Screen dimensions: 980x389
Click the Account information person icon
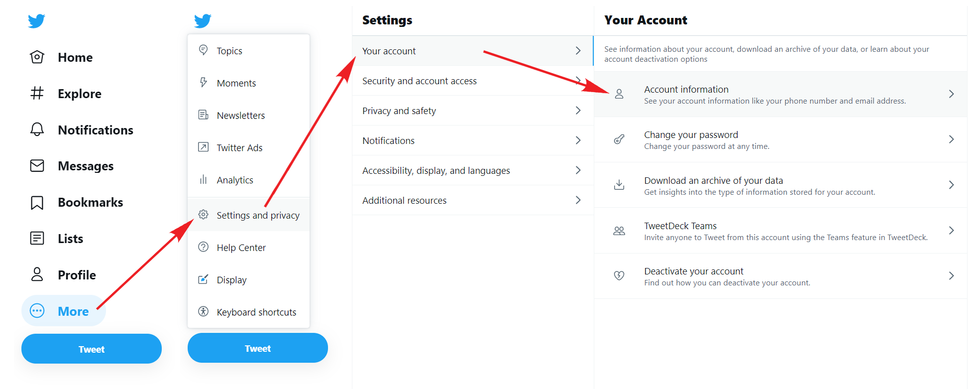619,94
